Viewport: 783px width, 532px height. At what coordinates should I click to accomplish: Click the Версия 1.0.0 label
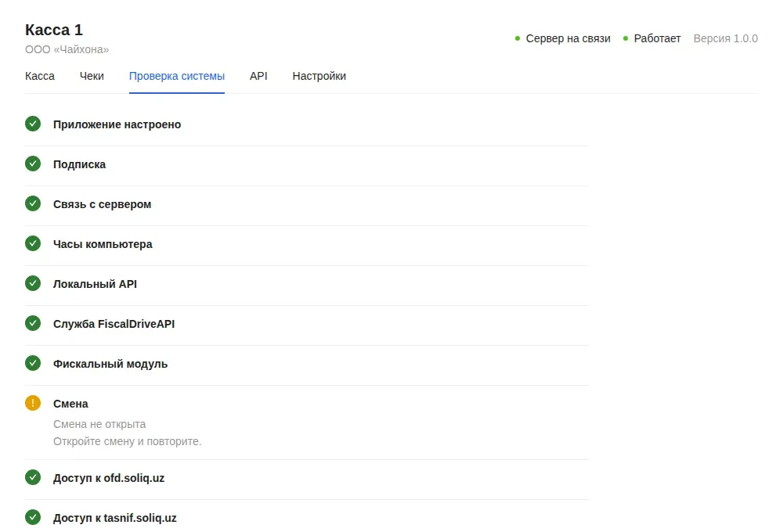(726, 38)
